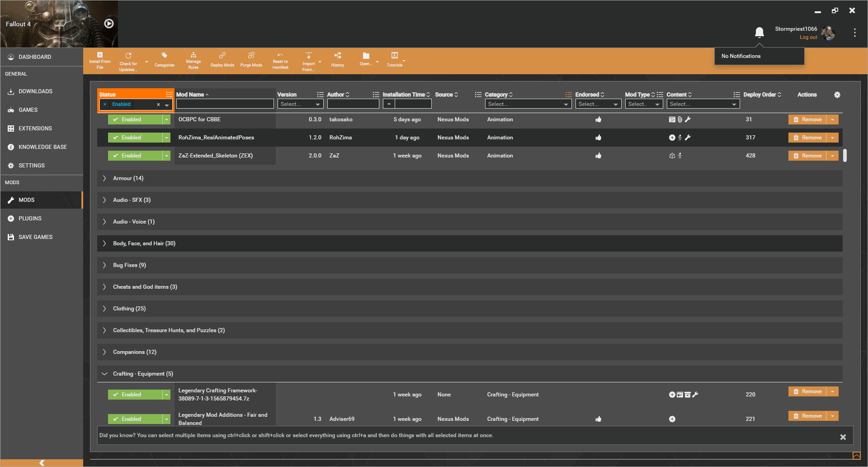Viewport: 868px width, 467px height.
Task: Click the Log out link
Action: [808, 38]
